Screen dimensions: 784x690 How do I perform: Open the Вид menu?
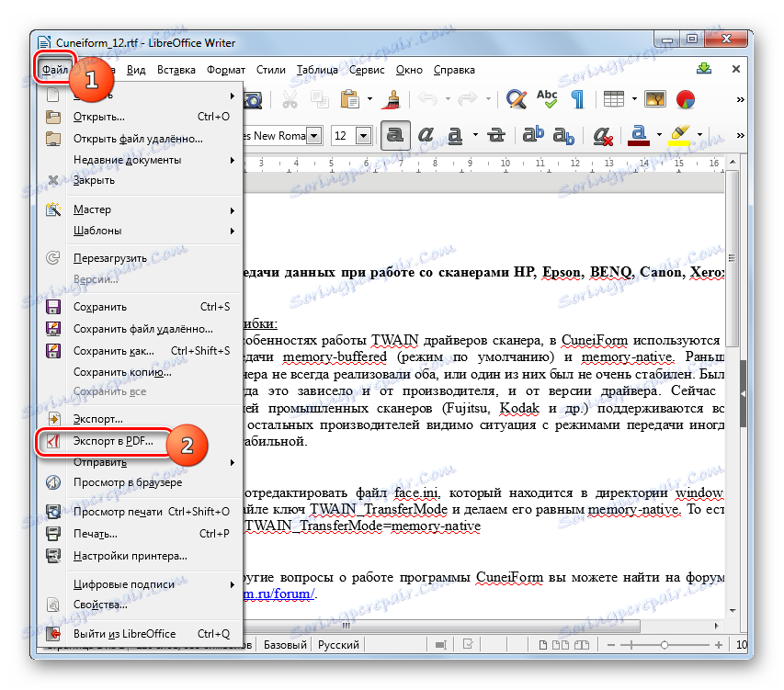(x=136, y=70)
